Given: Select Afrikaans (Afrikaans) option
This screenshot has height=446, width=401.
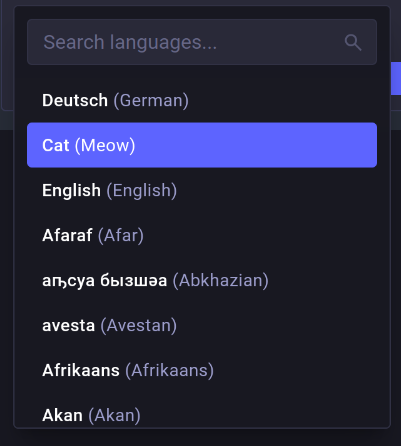Looking at the screenshot, I should (x=202, y=370).
